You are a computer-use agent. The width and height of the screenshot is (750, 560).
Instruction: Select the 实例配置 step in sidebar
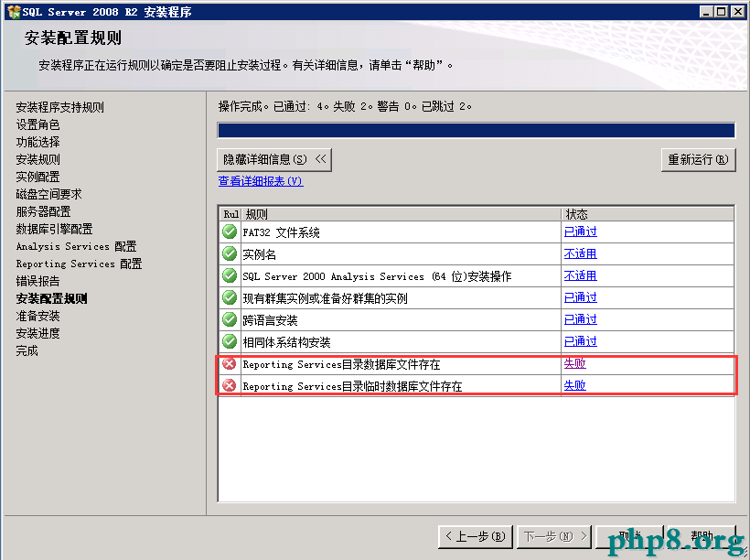coord(37,177)
